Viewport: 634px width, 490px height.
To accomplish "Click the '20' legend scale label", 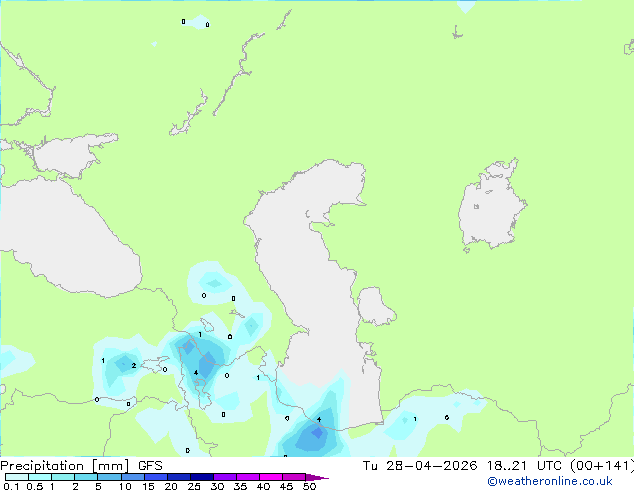I will pos(171,486).
